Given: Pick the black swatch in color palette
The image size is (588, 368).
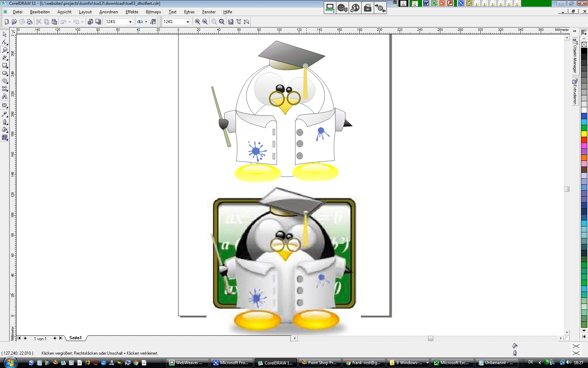Looking at the screenshot, I should pos(584,50).
